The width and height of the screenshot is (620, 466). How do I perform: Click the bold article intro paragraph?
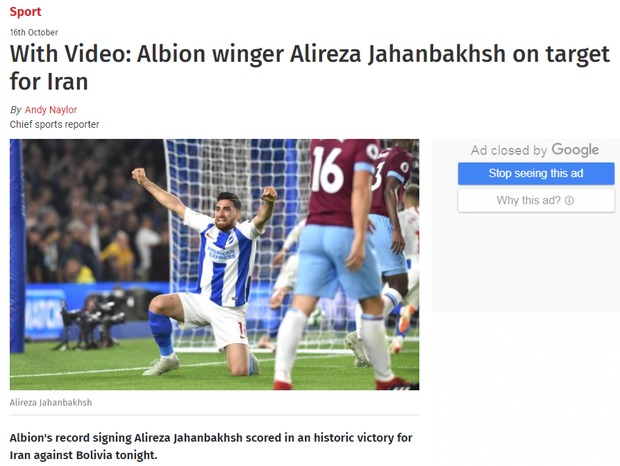pyautogui.click(x=211, y=446)
